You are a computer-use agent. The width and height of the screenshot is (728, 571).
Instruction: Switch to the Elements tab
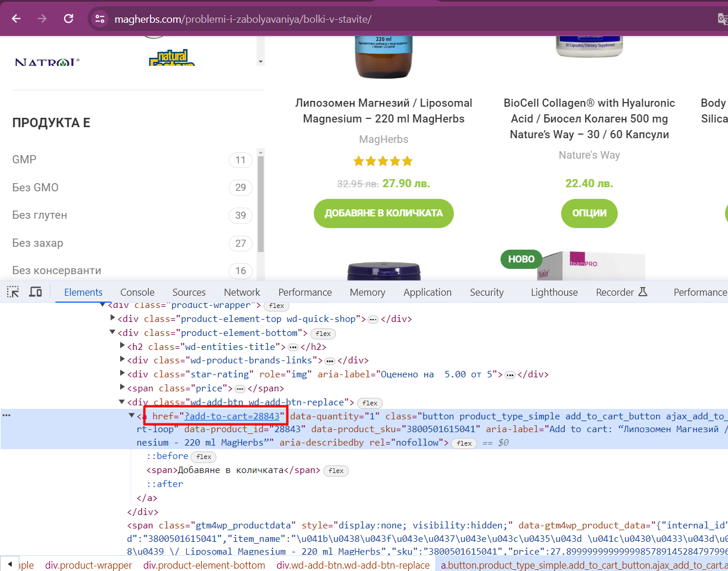point(83,292)
